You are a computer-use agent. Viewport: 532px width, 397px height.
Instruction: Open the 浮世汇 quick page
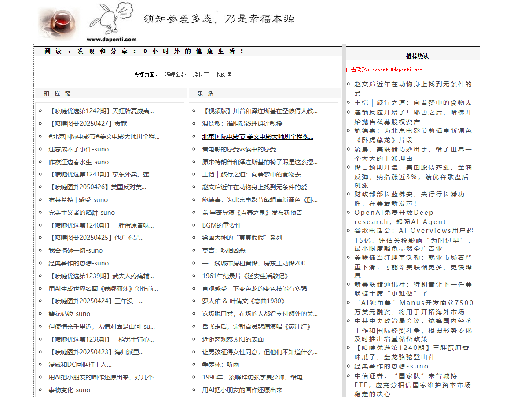(x=201, y=74)
